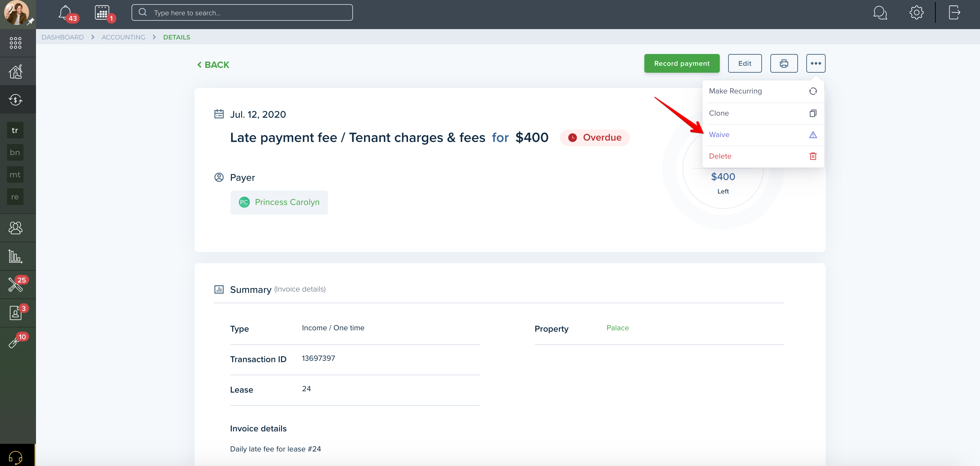
Task: Open the reports bar chart icon in sidebar
Action: 16,256
